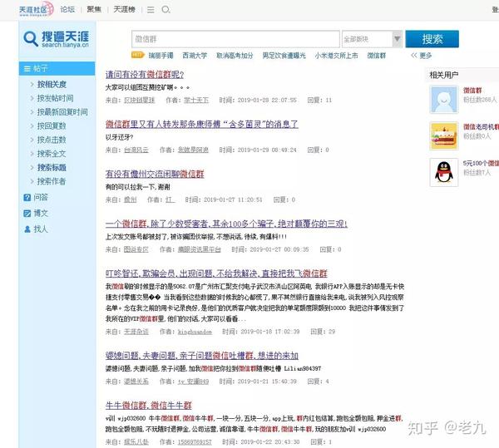This screenshot has height=448, width=499.
Task: Open post 叮咚智还,欺骗会员
Action: [x=216, y=273]
